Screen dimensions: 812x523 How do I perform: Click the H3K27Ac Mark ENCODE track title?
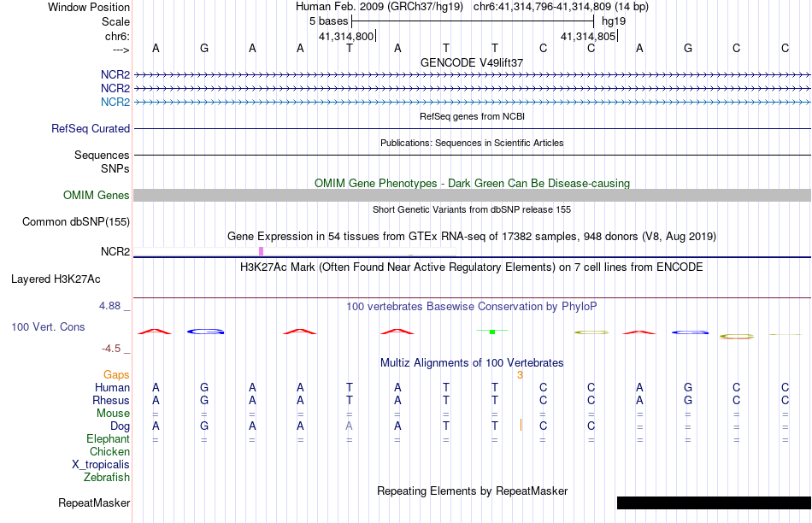coord(472,267)
